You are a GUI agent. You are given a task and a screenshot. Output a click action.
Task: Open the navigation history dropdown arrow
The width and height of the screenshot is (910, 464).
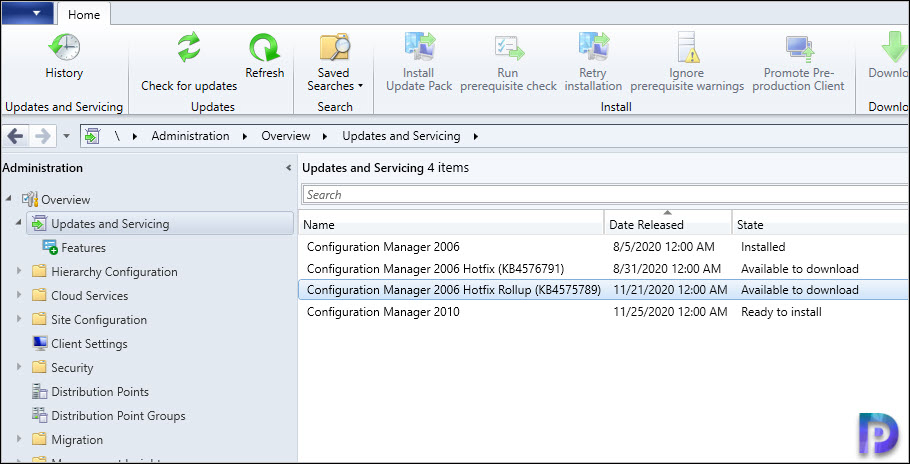66,137
